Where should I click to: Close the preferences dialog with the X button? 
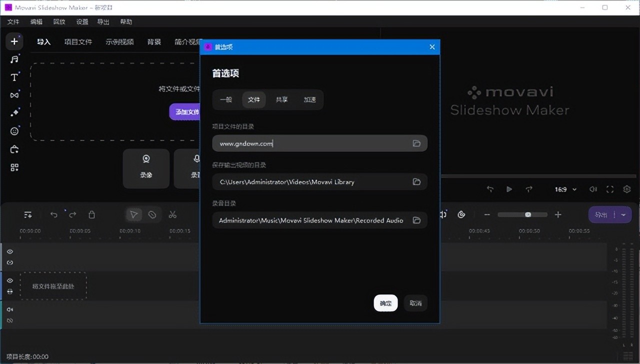tap(432, 47)
